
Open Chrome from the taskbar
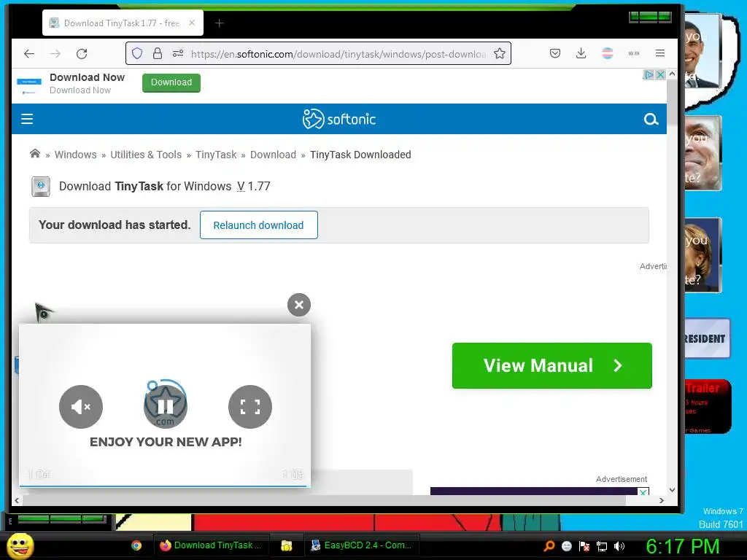136,545
